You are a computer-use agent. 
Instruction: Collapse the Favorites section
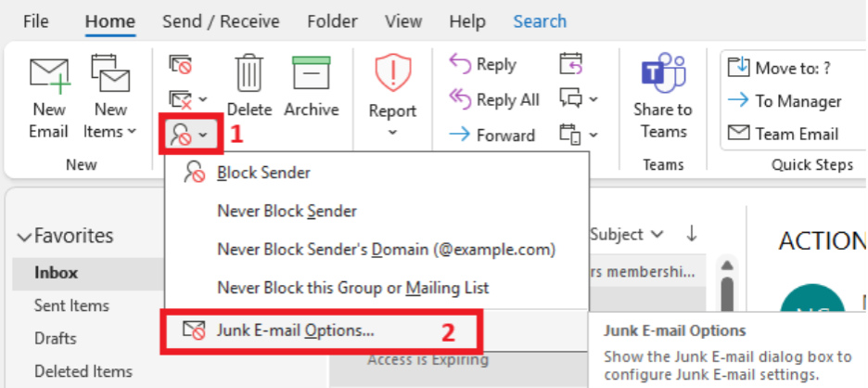pos(24,237)
